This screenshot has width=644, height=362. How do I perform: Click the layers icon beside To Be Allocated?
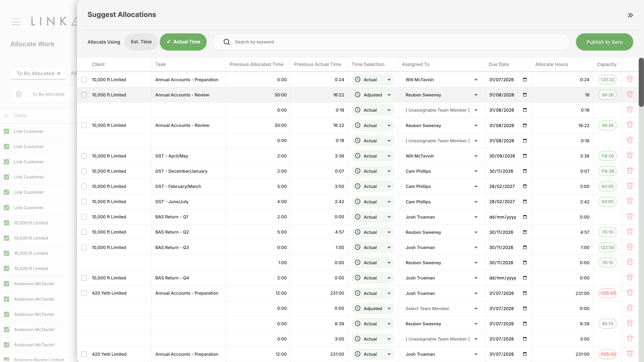click(x=19, y=94)
